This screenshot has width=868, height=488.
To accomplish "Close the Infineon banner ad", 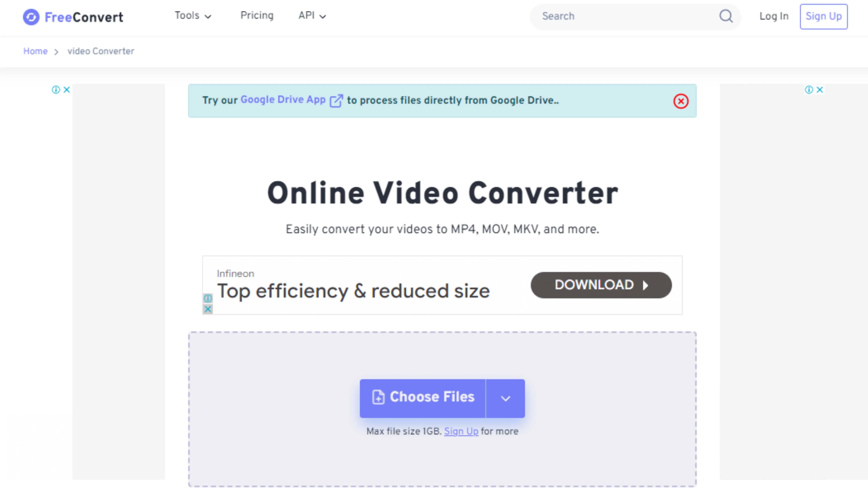I will click(x=208, y=309).
